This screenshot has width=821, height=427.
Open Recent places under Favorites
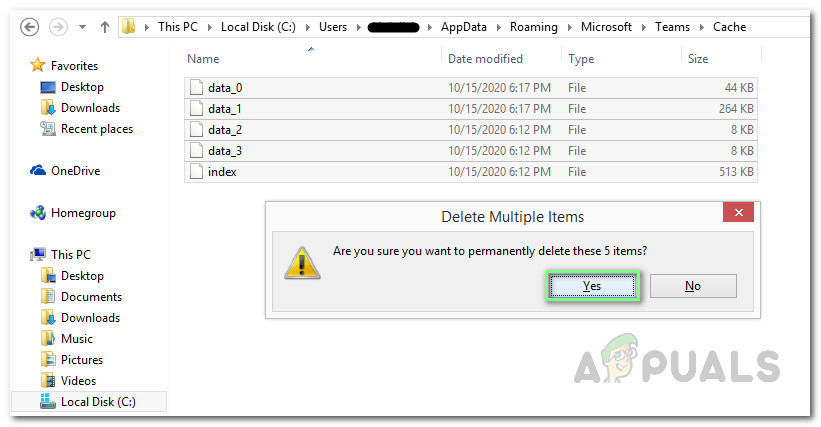pos(96,129)
